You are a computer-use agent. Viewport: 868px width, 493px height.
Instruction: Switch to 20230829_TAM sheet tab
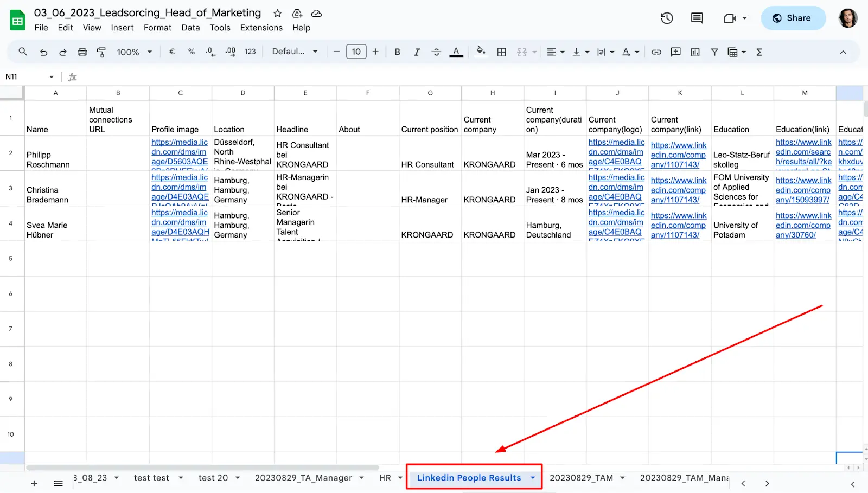point(581,478)
